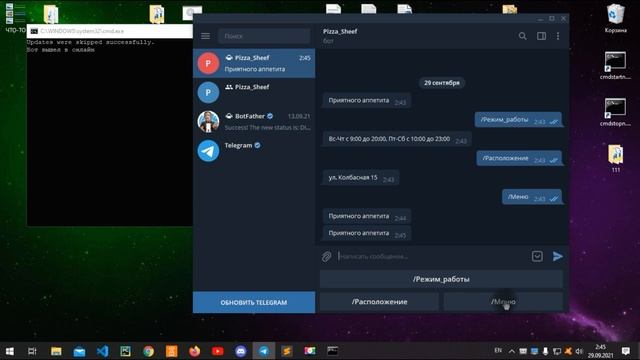The image size is (640, 360).
Task: Click the Telegram taskbar icon
Action: [x=264, y=351]
